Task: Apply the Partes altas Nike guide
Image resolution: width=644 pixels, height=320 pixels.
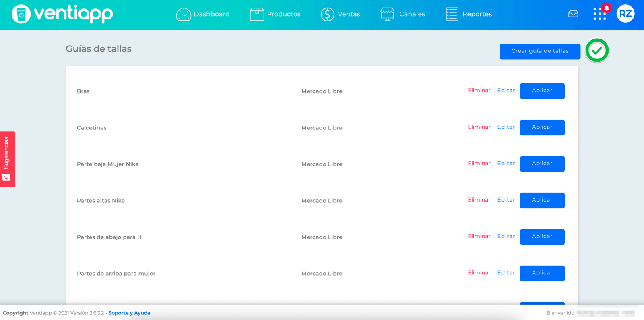Action: tap(542, 200)
